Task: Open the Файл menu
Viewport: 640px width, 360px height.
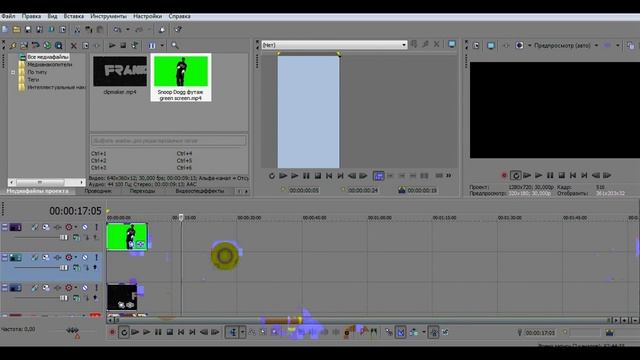Action: [8, 16]
